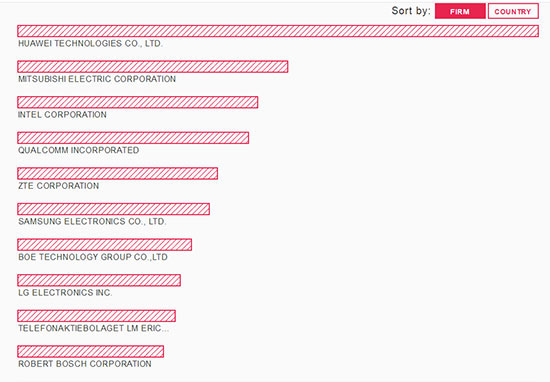550x382 pixels.
Task: Click the QUALCOMM INCORPORATED label
Action: pos(79,150)
